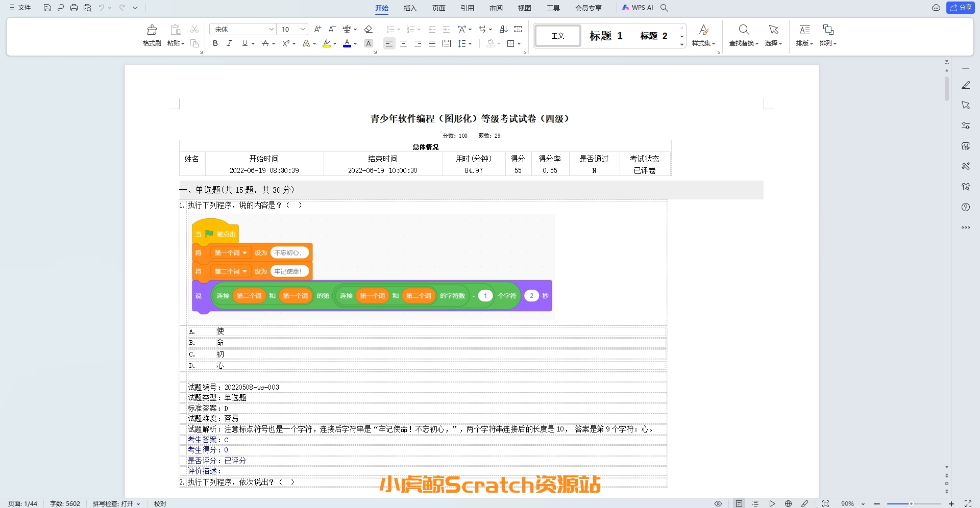
Task: Expand the bullets list dropdown
Action: point(399,30)
